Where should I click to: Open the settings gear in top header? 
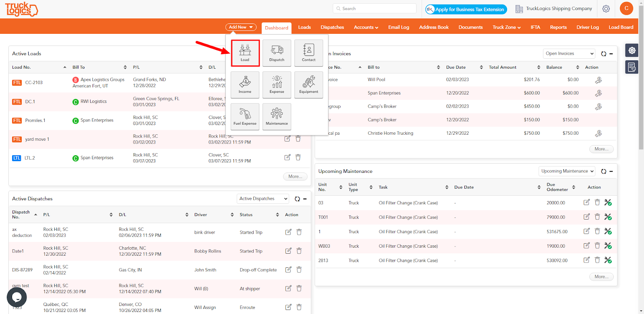[606, 9]
